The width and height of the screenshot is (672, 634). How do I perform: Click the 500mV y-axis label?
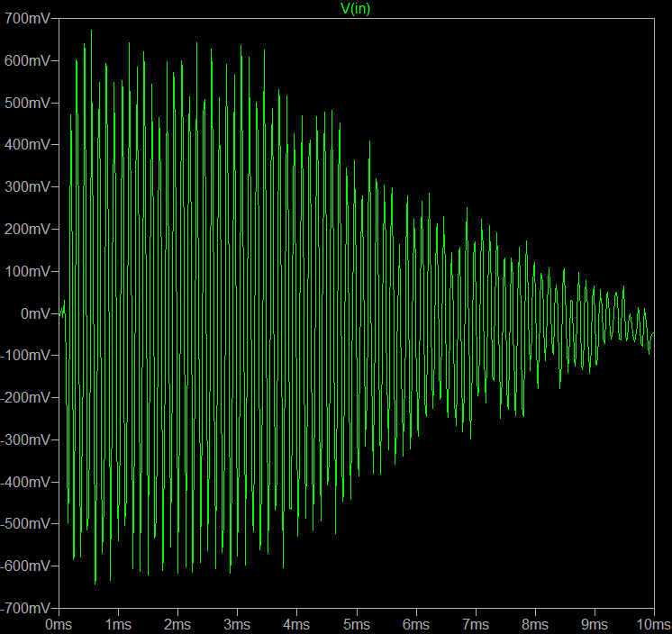(x=27, y=103)
